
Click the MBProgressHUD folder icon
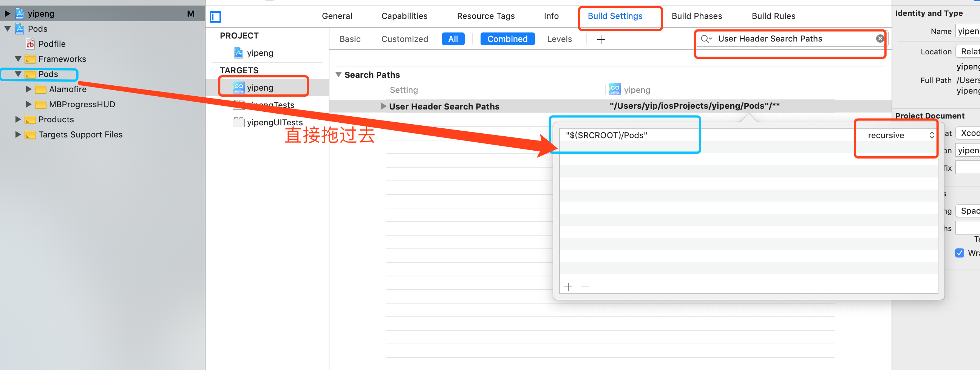(41, 105)
